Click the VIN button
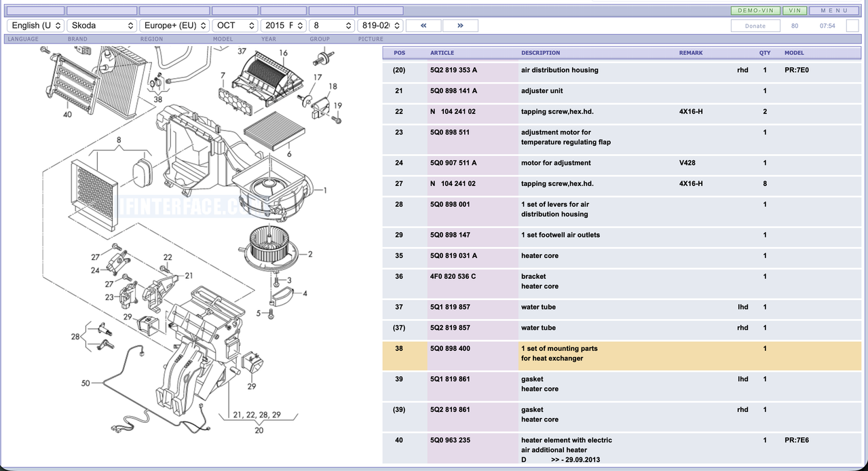The width and height of the screenshot is (868, 471). coord(795,11)
